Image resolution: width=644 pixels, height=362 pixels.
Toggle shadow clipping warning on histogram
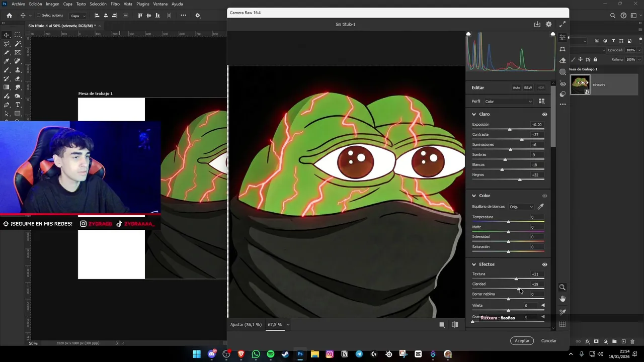pos(468,34)
